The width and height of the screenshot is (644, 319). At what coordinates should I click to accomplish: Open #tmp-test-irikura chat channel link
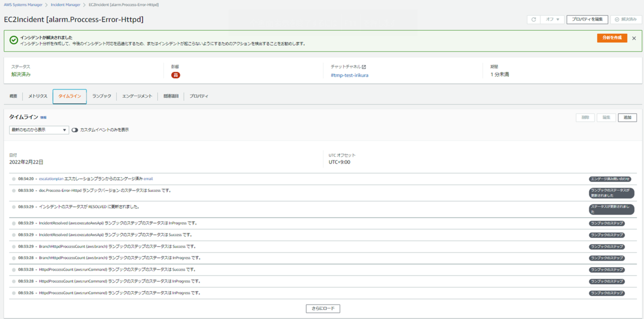point(349,75)
